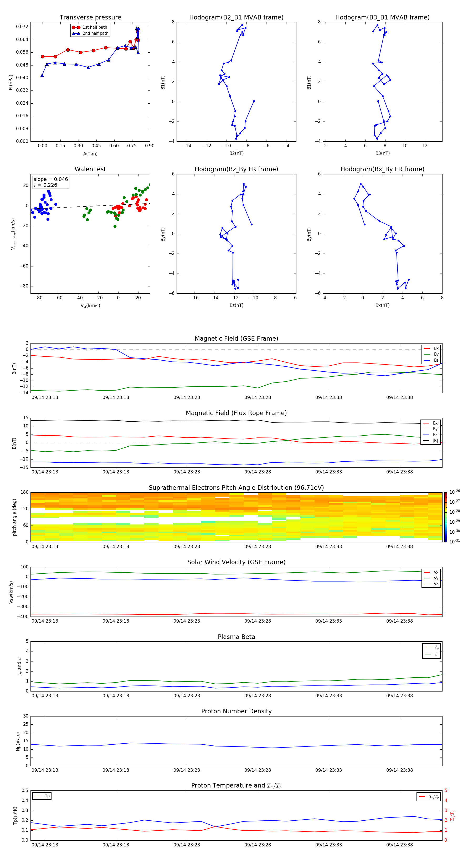Click the "B3(nT)" x-axis label

tap(382, 153)
